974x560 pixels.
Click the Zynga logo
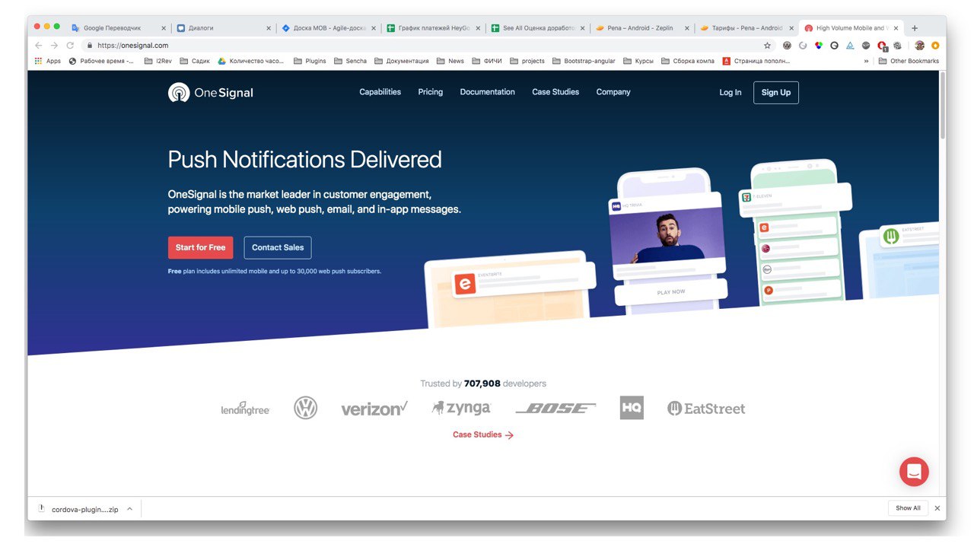coord(461,408)
